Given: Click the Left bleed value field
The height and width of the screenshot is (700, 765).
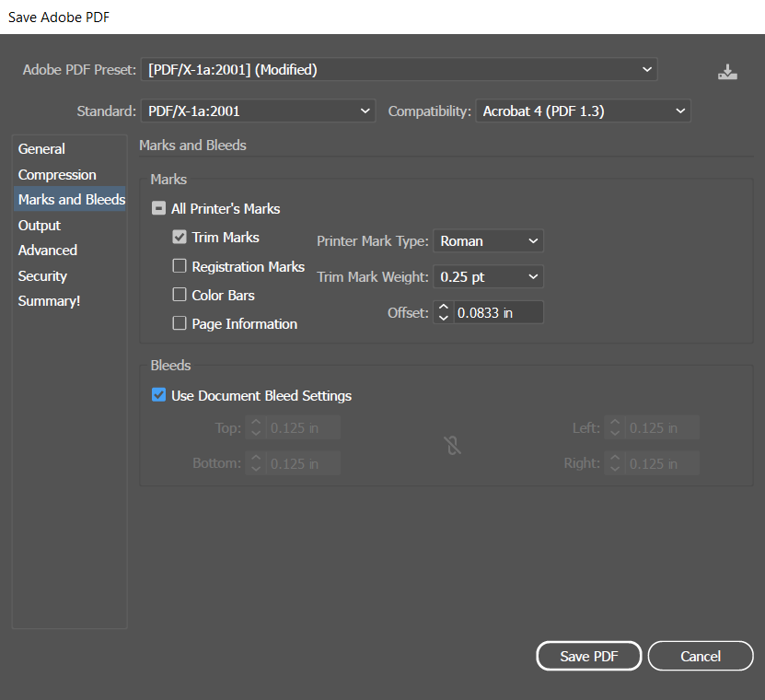Looking at the screenshot, I should (662, 427).
